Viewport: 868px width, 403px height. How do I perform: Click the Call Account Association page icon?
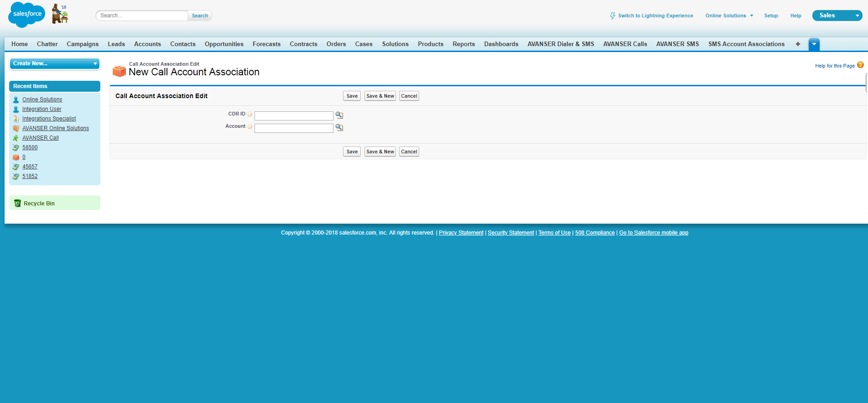point(119,71)
